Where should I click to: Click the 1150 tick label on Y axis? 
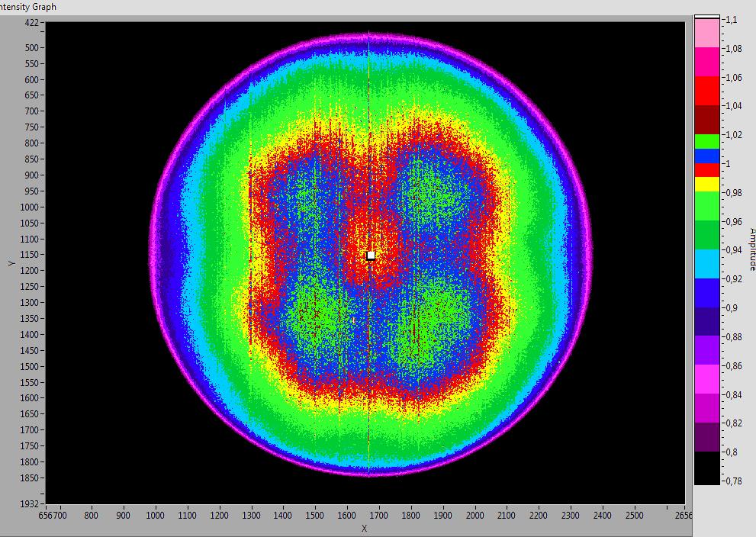30,255
